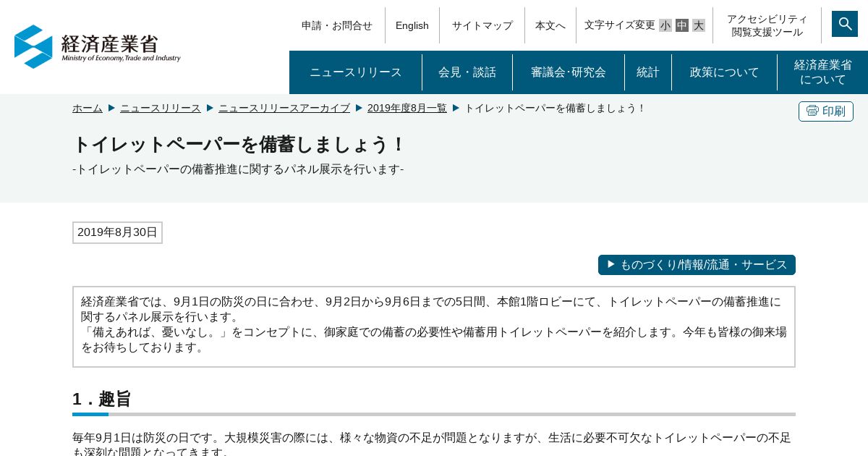Open the site search magnifier icon
868x456 pixels.
point(844,24)
